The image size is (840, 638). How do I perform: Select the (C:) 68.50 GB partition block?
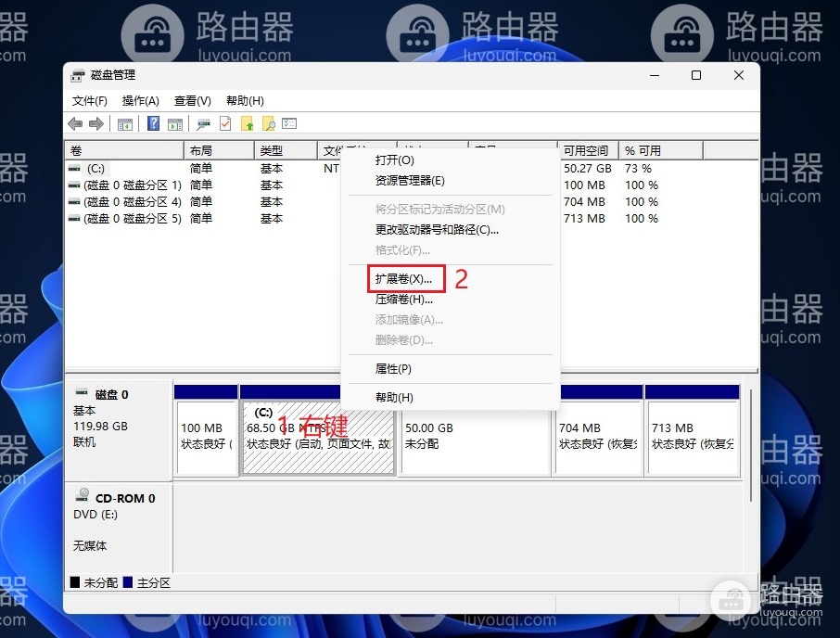[318, 437]
